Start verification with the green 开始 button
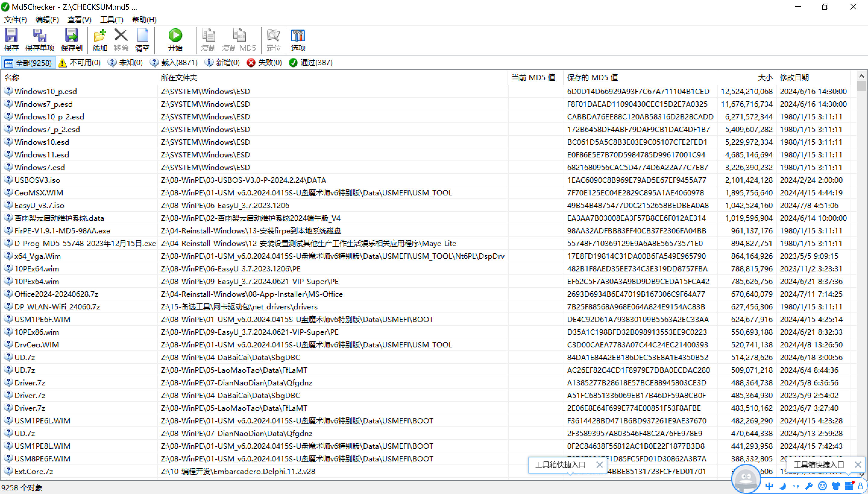Screen dimensions: 868x494 coord(175,40)
